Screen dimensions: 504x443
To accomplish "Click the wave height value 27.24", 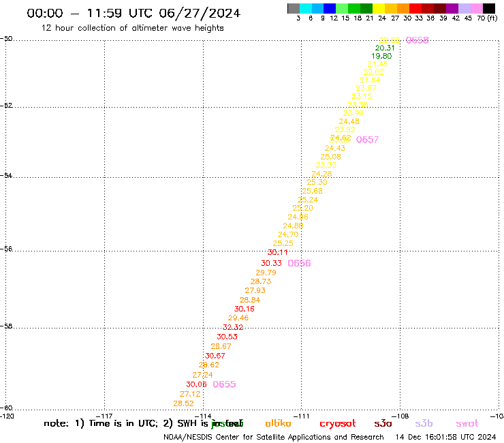I will coord(202,375).
